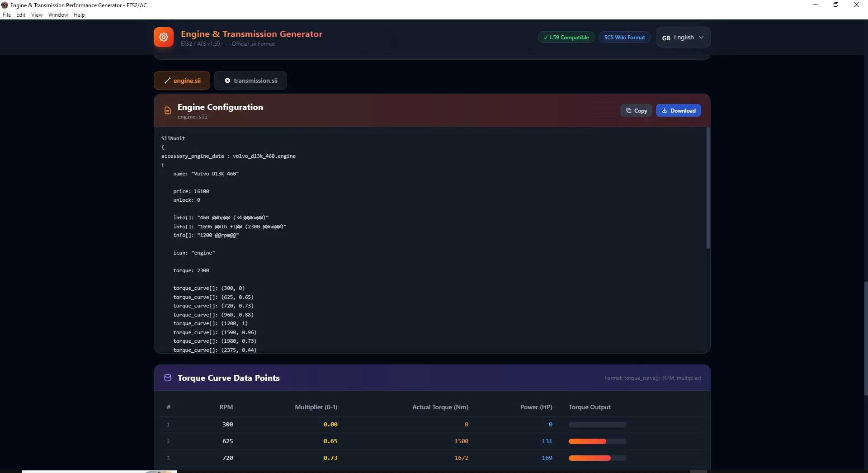Click the 'unlock: 0' code line
868x473 pixels.
point(187,200)
